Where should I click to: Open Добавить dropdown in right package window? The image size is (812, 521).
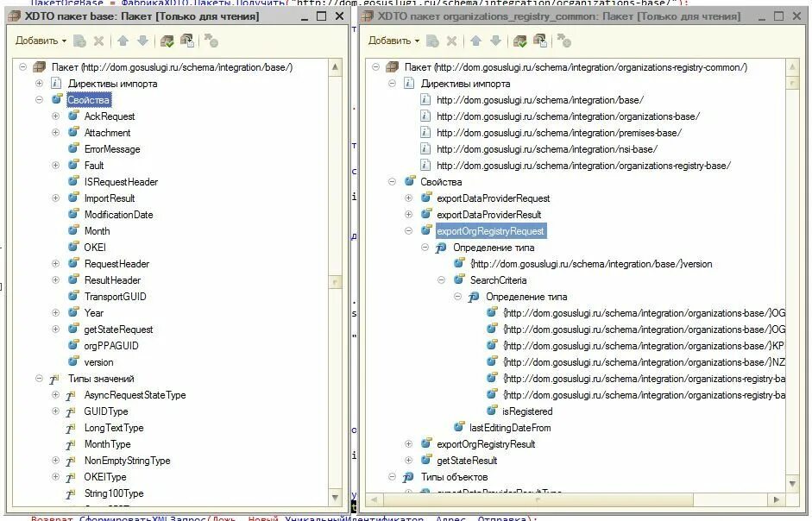point(394,41)
